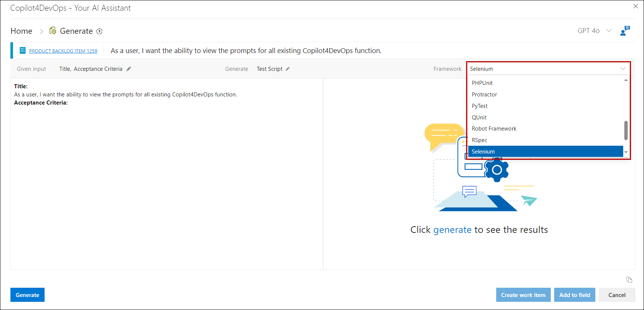Click the framework list scroll up arrow
This screenshot has width=644, height=310.
(x=626, y=80)
